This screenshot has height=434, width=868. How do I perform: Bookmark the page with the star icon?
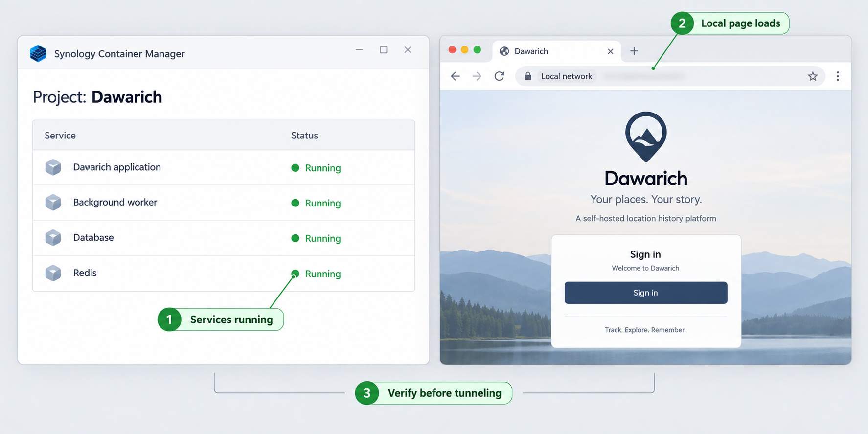(x=813, y=76)
